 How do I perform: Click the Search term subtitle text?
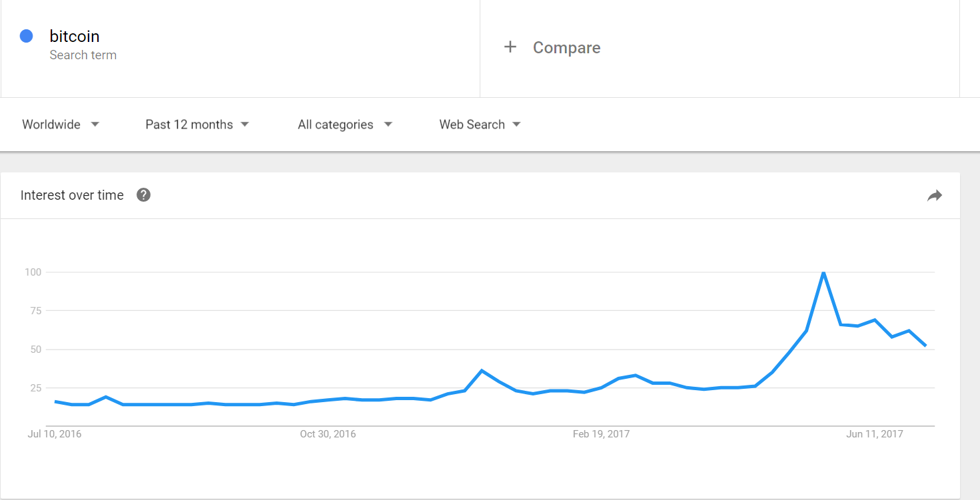tap(83, 55)
